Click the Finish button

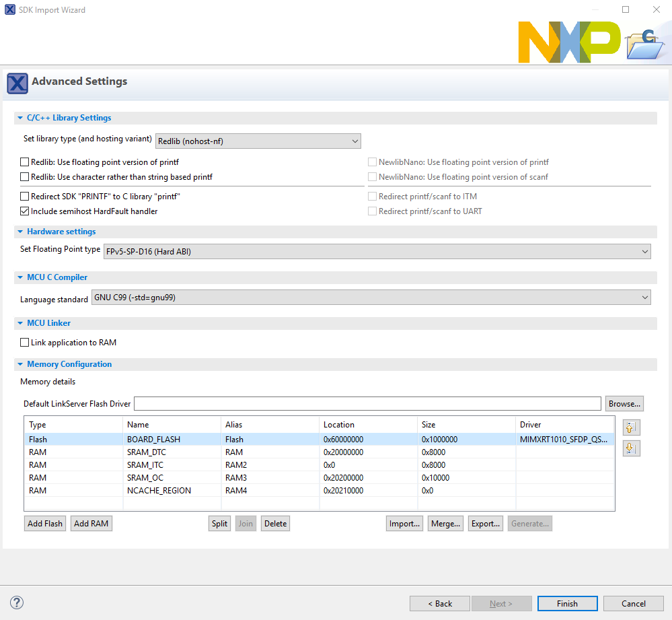tap(567, 603)
